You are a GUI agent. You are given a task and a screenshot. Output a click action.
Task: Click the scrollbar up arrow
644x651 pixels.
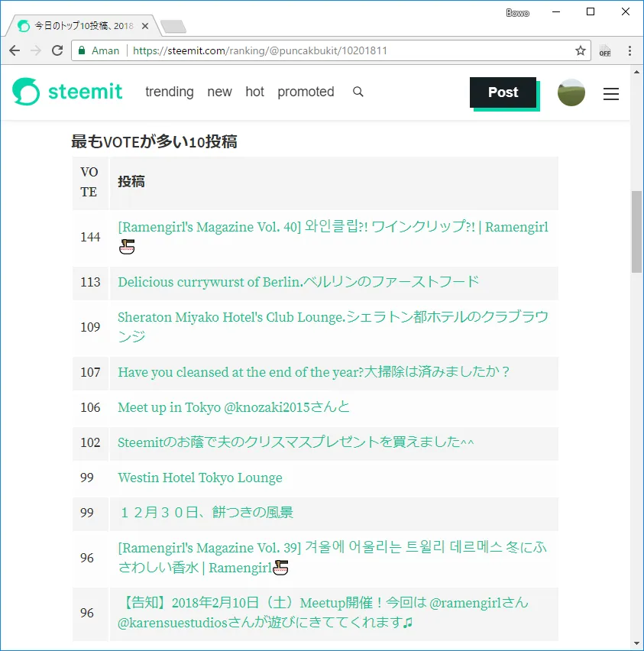point(636,72)
